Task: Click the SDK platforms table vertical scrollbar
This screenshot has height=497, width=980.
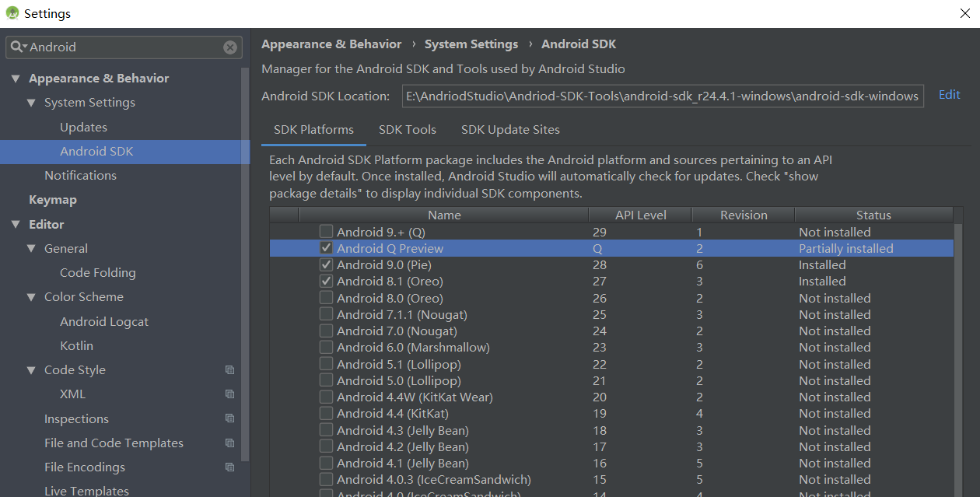Action: 960,359
